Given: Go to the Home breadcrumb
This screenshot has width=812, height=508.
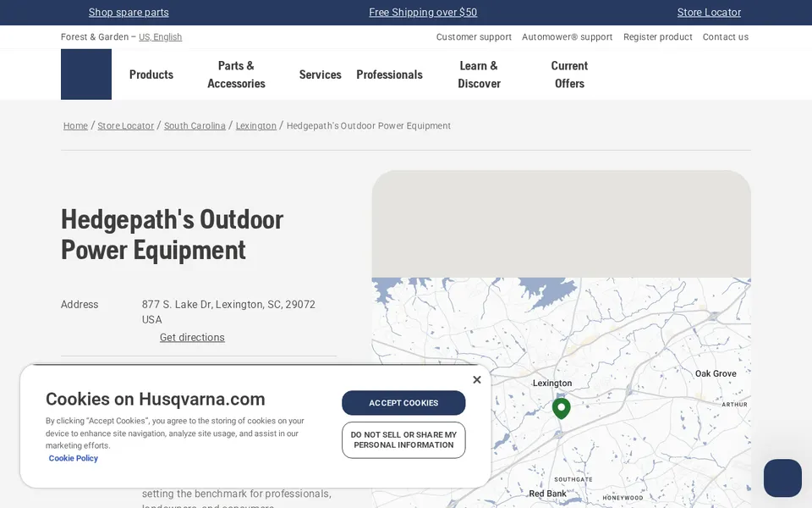Looking at the screenshot, I should [75, 125].
